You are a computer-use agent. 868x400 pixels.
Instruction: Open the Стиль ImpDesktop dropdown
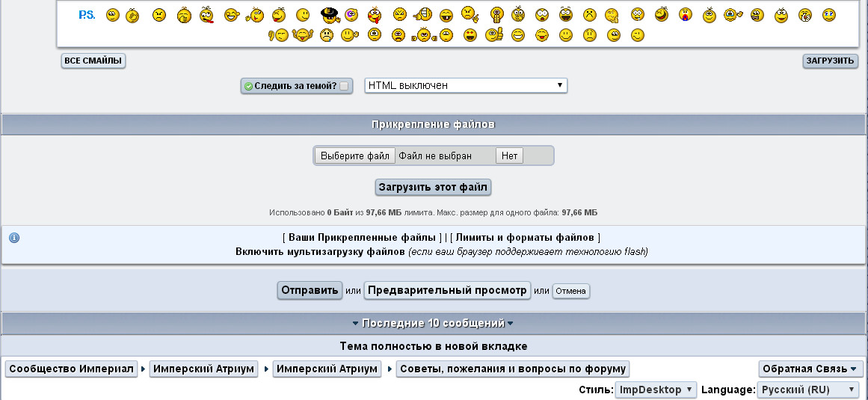point(656,390)
